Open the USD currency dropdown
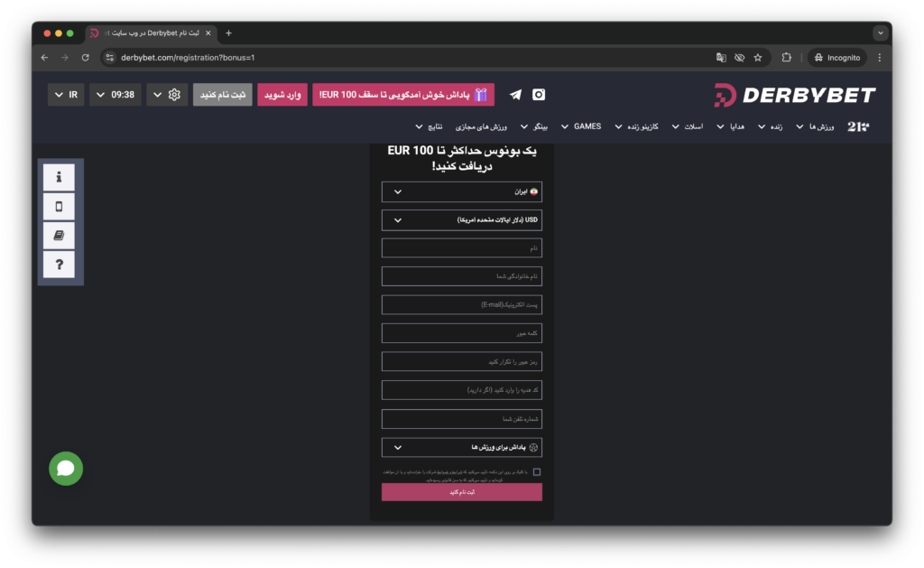The height and width of the screenshot is (568, 924). click(462, 219)
